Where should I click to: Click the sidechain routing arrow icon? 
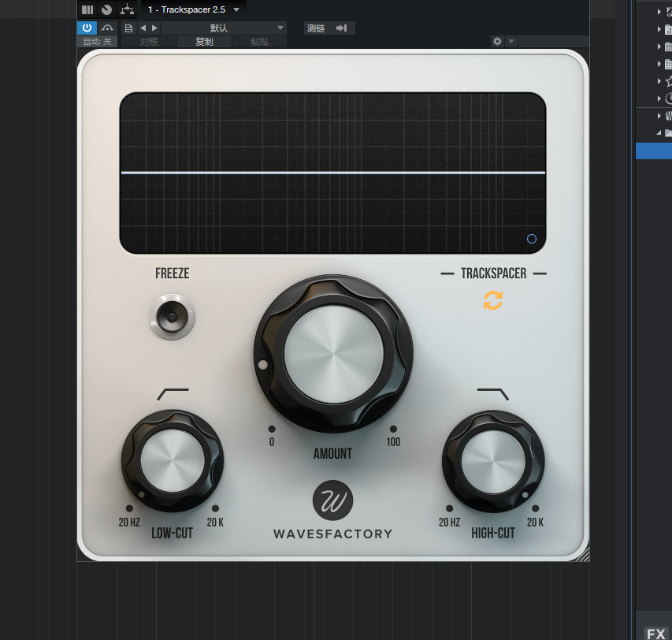[342, 28]
